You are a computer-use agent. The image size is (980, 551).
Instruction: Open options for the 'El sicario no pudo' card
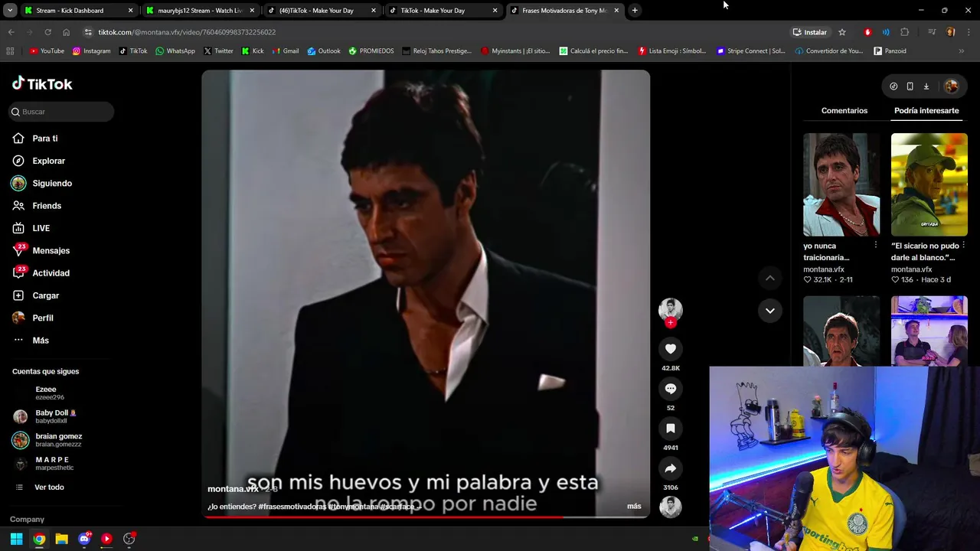[x=963, y=246]
